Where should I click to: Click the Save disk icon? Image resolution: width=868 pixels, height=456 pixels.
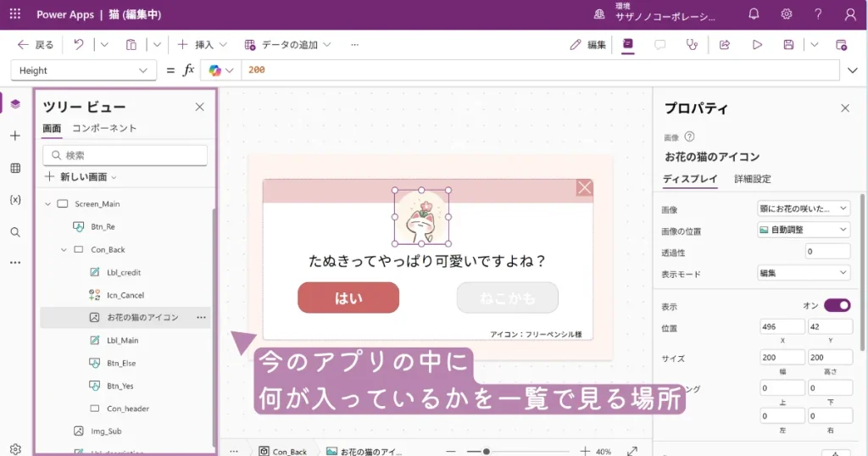pyautogui.click(x=789, y=45)
